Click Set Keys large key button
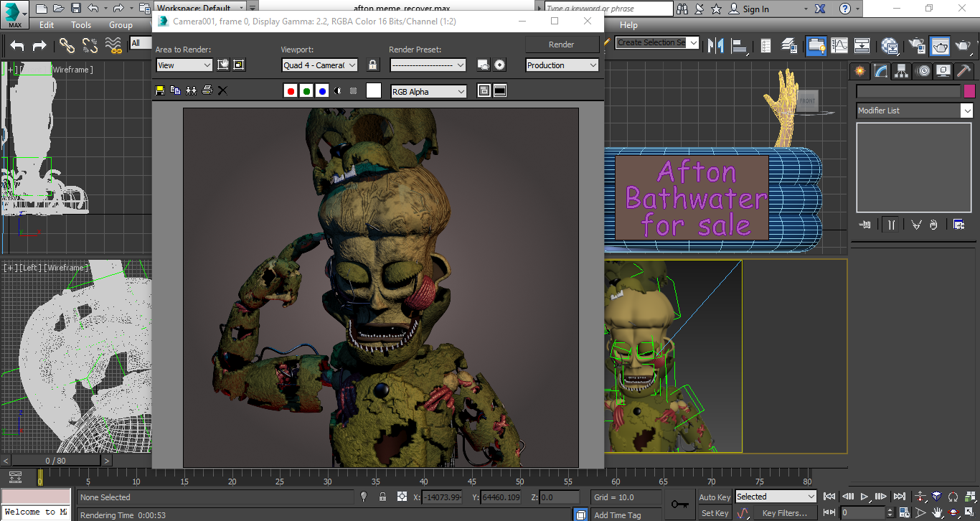 click(x=679, y=504)
